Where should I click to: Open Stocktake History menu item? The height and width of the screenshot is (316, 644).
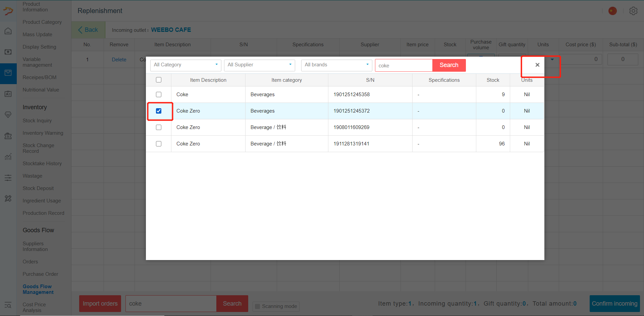click(42, 164)
